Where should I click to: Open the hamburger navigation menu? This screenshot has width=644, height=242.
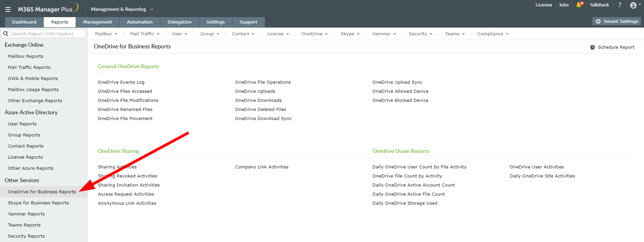point(8,9)
